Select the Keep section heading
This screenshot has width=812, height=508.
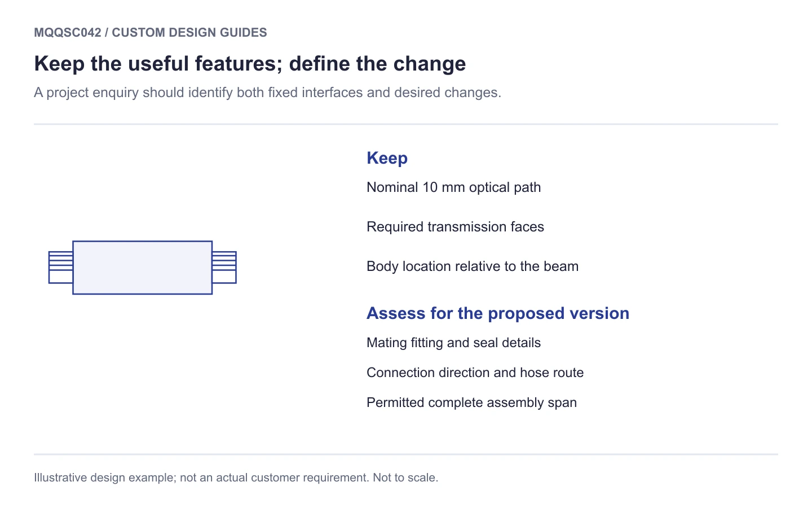(x=387, y=158)
